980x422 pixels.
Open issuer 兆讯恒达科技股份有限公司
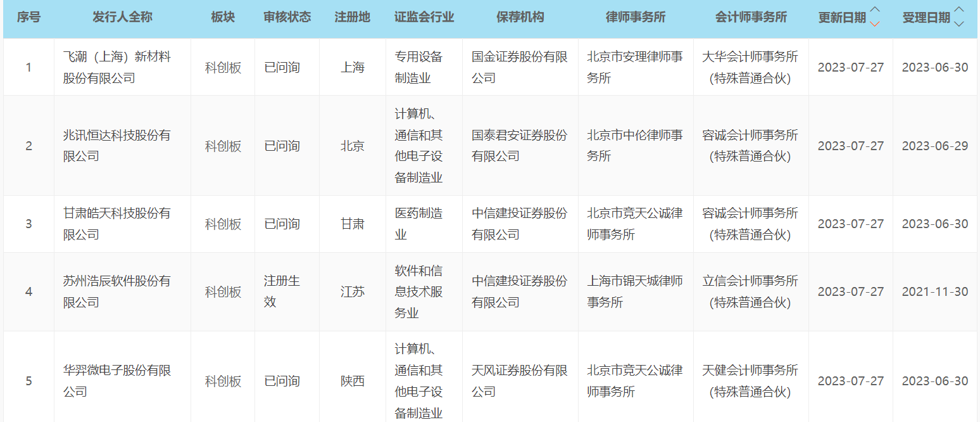(117, 146)
